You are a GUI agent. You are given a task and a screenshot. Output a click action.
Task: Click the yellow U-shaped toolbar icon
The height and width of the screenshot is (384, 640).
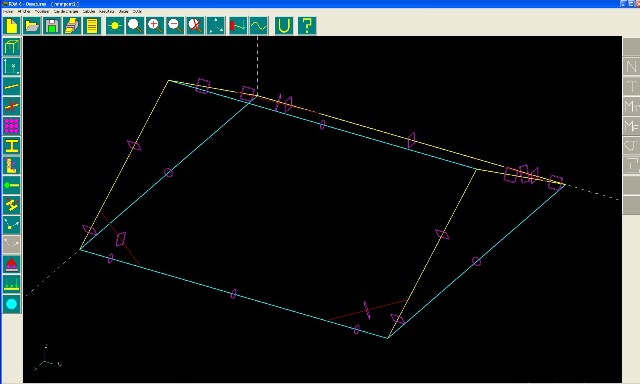coord(284,26)
